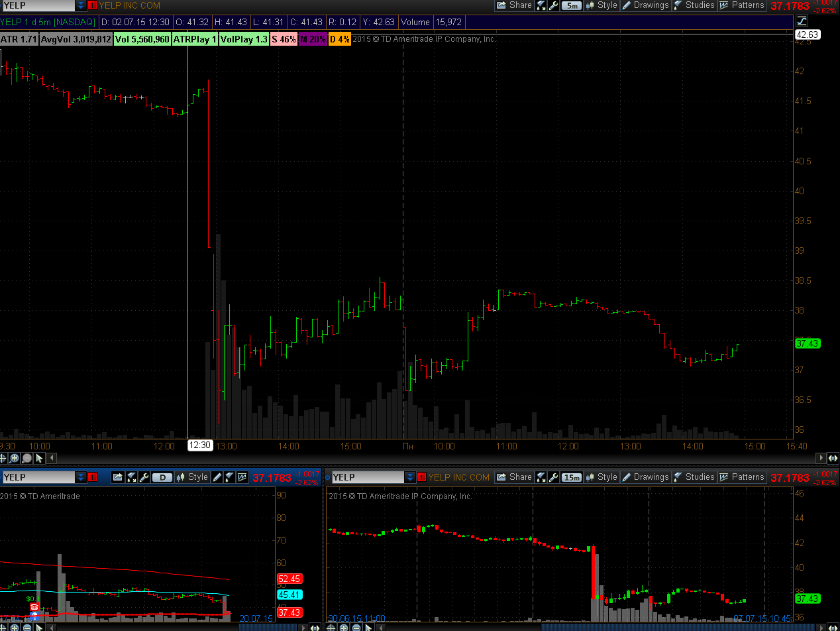This screenshot has height=631, width=840.
Task: Open the 5m timeframe selector in top toolbar
Action: click(x=571, y=5)
